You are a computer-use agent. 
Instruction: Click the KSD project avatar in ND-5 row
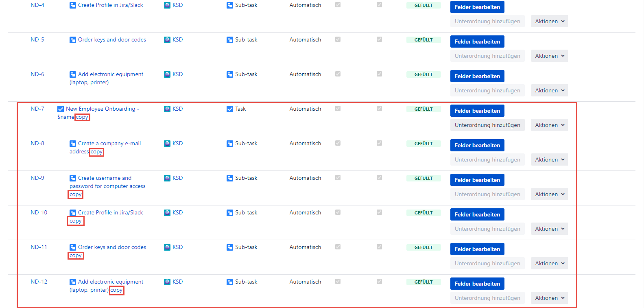point(167,40)
